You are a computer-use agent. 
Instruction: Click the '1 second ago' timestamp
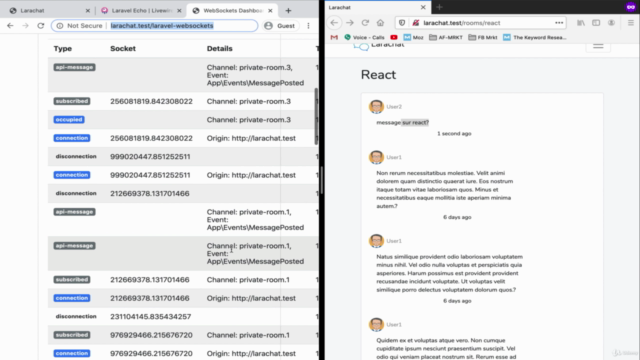[454, 133]
